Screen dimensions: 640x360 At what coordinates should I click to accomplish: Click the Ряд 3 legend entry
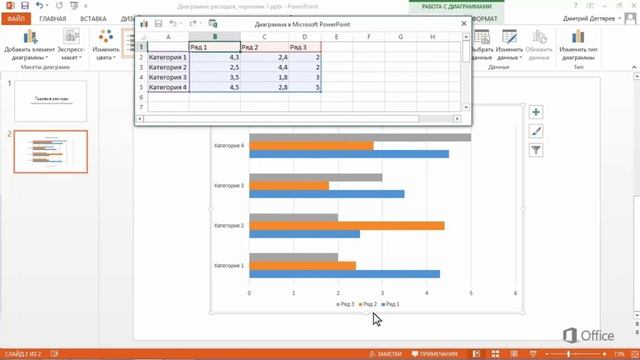[x=345, y=304]
